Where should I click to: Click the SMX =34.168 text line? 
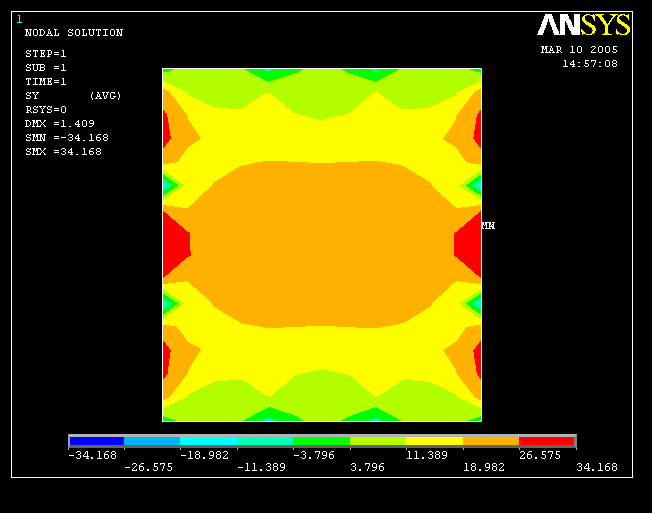tap(63, 152)
